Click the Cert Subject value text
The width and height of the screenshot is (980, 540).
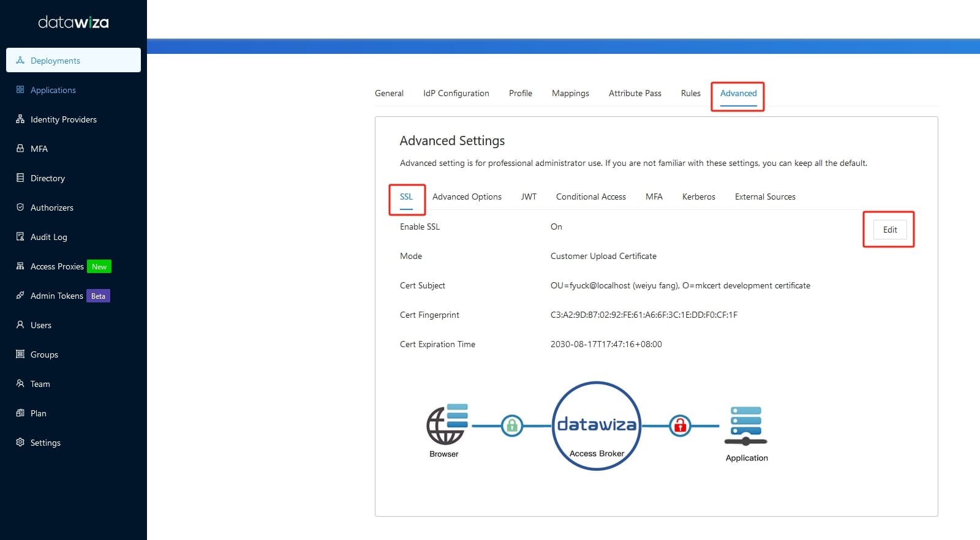coord(680,285)
